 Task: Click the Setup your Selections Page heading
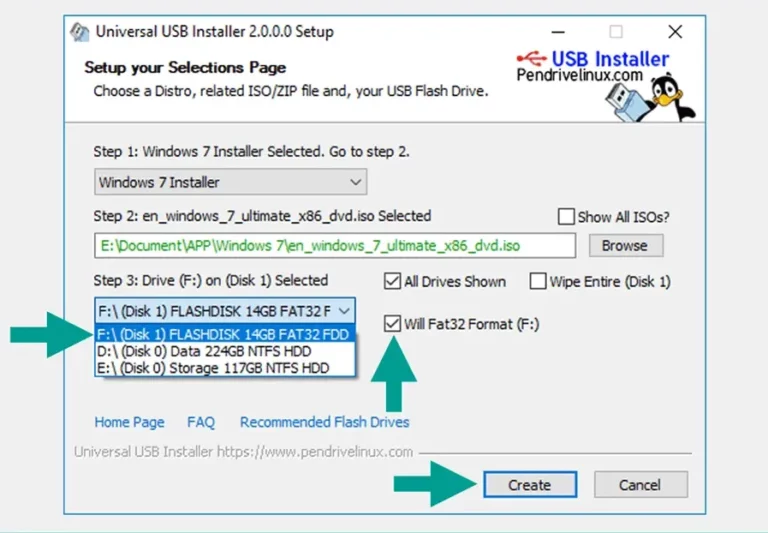(185, 68)
